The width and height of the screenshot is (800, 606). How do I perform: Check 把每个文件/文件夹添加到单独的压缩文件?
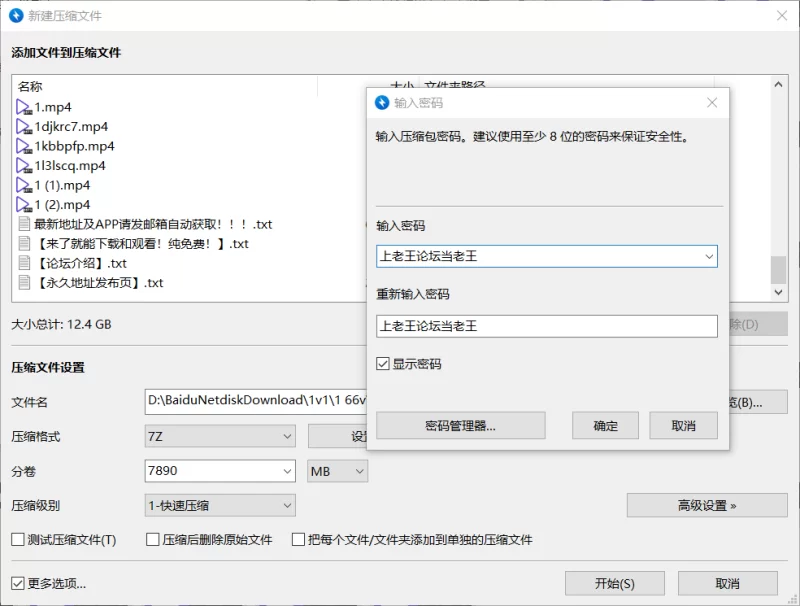pyautogui.click(x=298, y=540)
